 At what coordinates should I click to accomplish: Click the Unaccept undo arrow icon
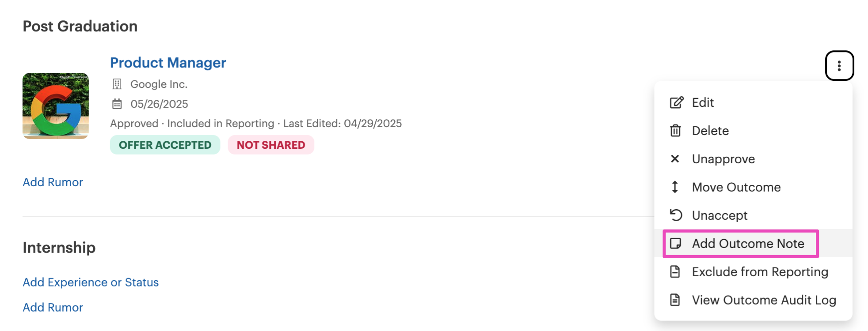[x=676, y=215]
